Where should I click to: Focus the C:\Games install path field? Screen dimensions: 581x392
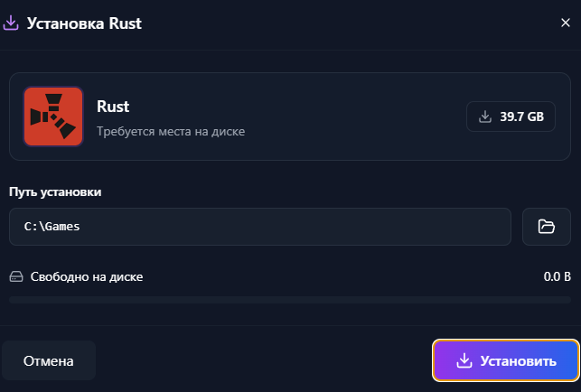coord(260,227)
